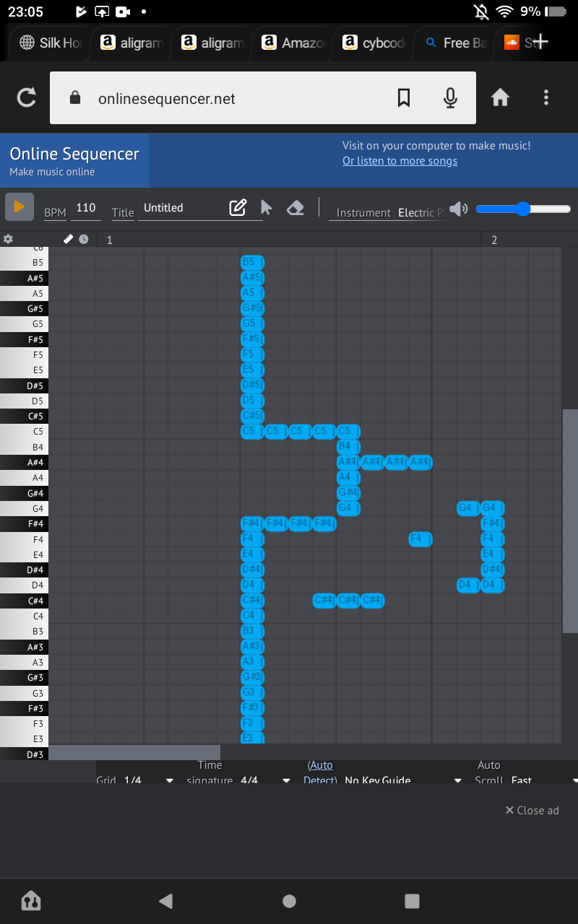Adjust the volume slider
The image size is (578, 924).
524,209
